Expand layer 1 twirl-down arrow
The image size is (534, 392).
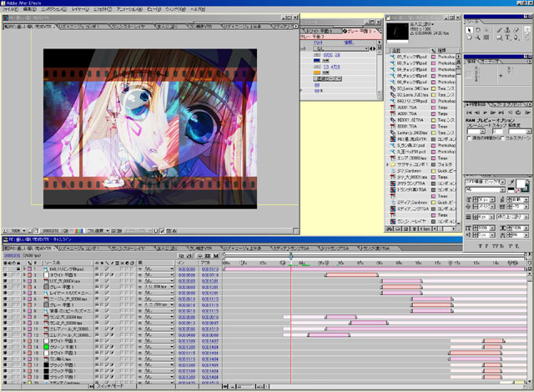pyautogui.click(x=24, y=269)
